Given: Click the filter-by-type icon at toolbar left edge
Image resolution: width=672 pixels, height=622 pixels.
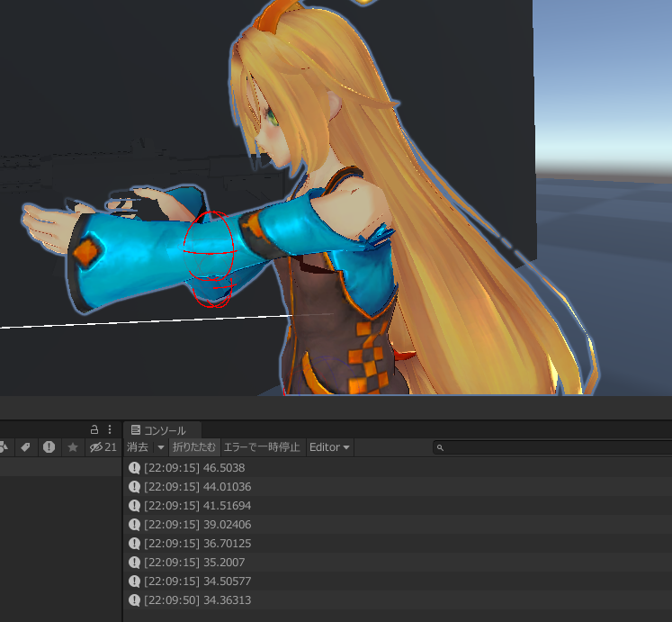Looking at the screenshot, I should click(x=4, y=447).
